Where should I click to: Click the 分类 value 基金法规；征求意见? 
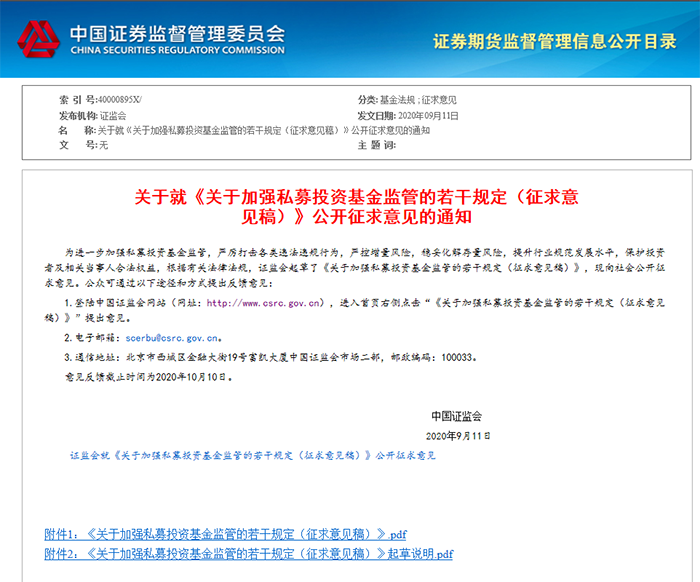click(x=418, y=100)
